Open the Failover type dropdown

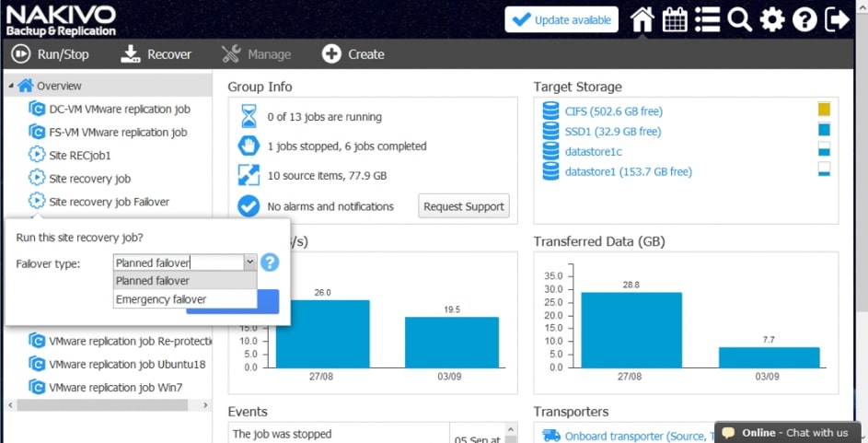click(x=249, y=262)
